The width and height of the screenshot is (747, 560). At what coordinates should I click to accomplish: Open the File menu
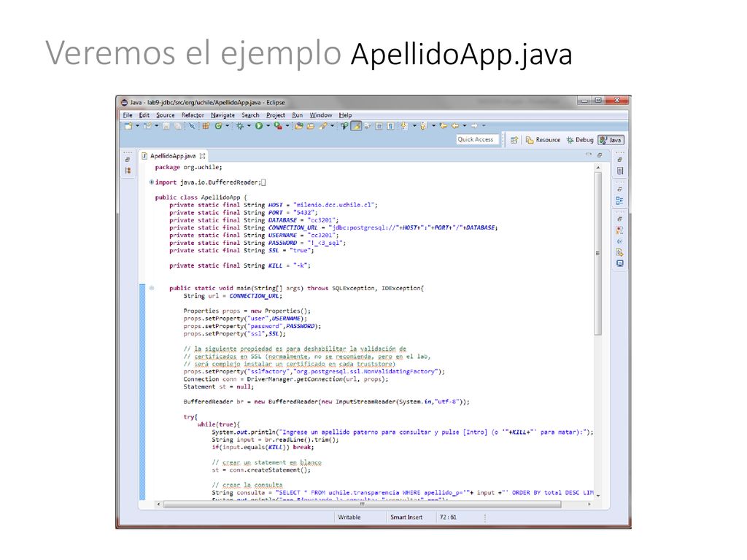[128, 115]
